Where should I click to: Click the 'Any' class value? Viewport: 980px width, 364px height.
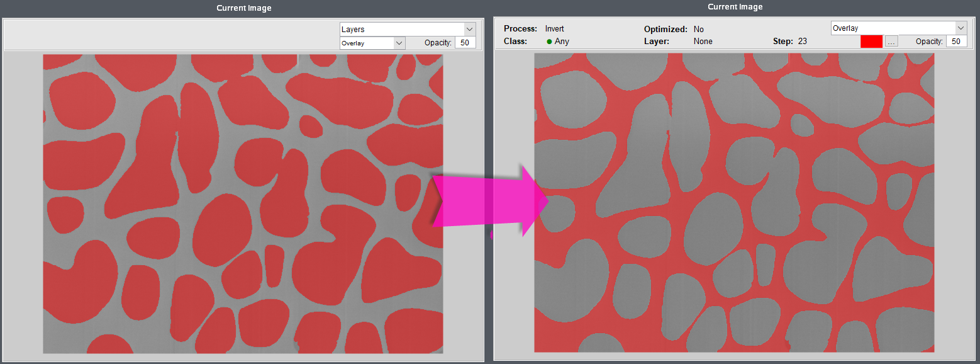[562, 42]
